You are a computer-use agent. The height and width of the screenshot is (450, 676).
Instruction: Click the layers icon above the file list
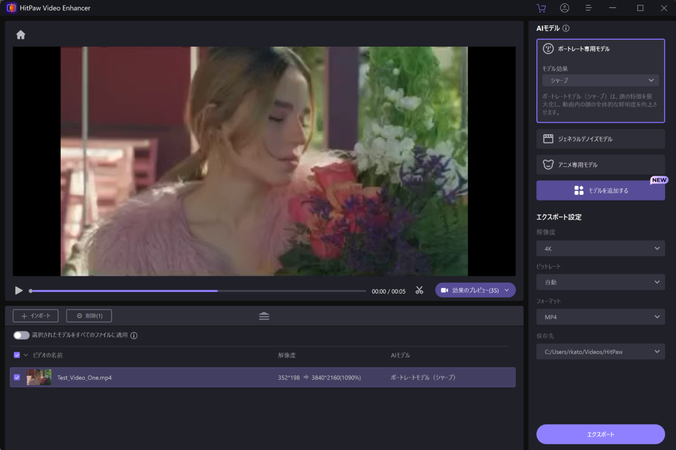click(264, 316)
